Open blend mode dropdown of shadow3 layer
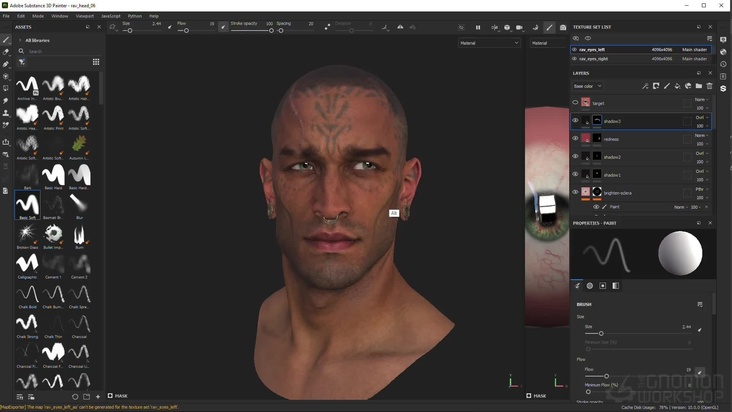732x412 pixels. coord(701,118)
